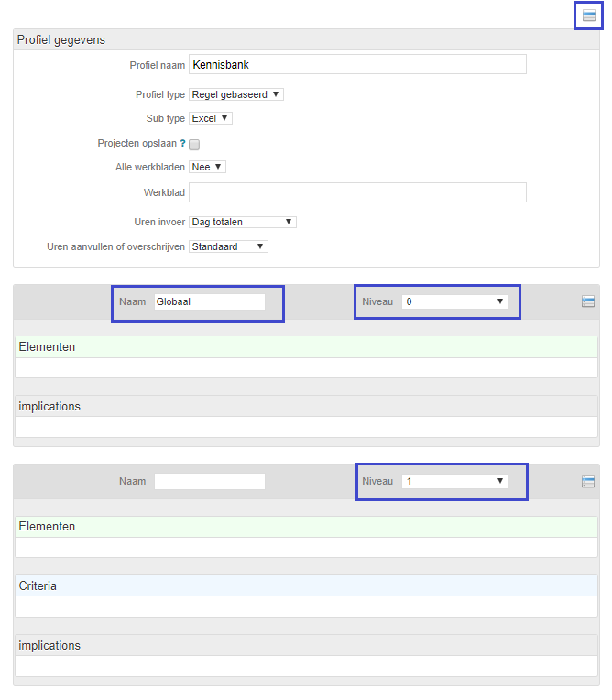Click the Elementen header under Globaal
Image resolution: width=612 pixels, height=700 pixels.
pyautogui.click(x=306, y=347)
